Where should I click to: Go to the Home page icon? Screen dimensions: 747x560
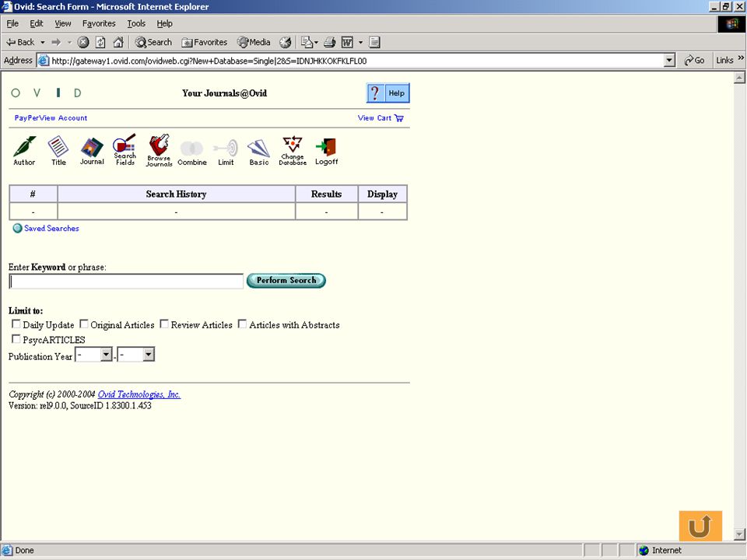pos(118,42)
